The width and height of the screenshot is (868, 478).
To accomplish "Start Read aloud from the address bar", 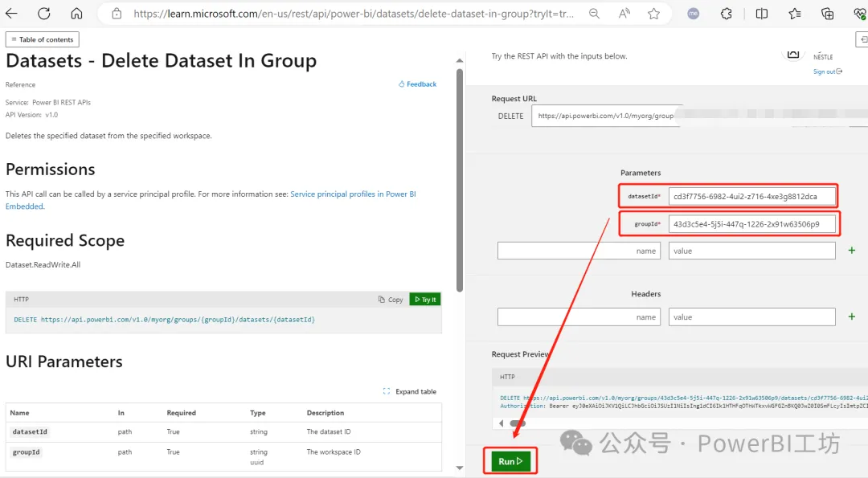I will (x=624, y=14).
